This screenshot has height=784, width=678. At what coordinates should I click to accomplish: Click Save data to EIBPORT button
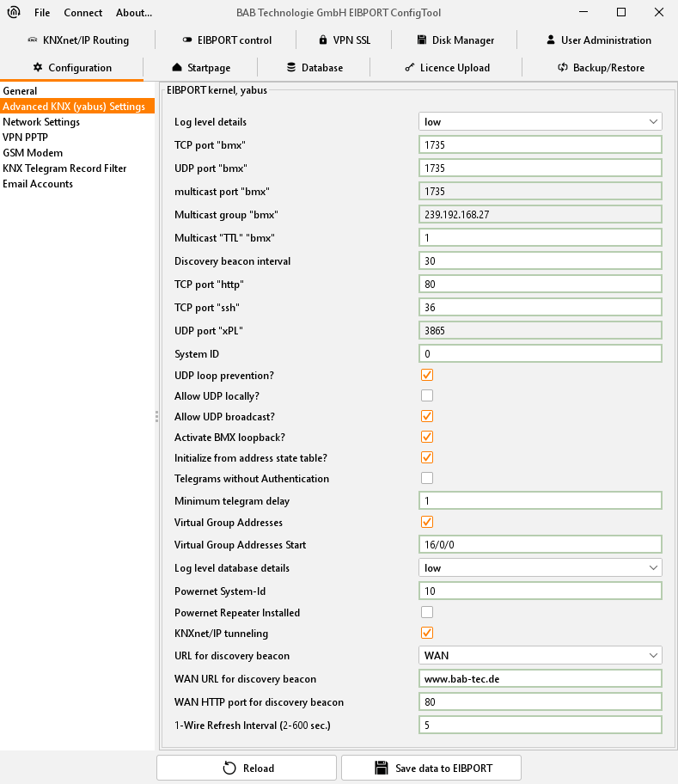[x=431, y=769]
